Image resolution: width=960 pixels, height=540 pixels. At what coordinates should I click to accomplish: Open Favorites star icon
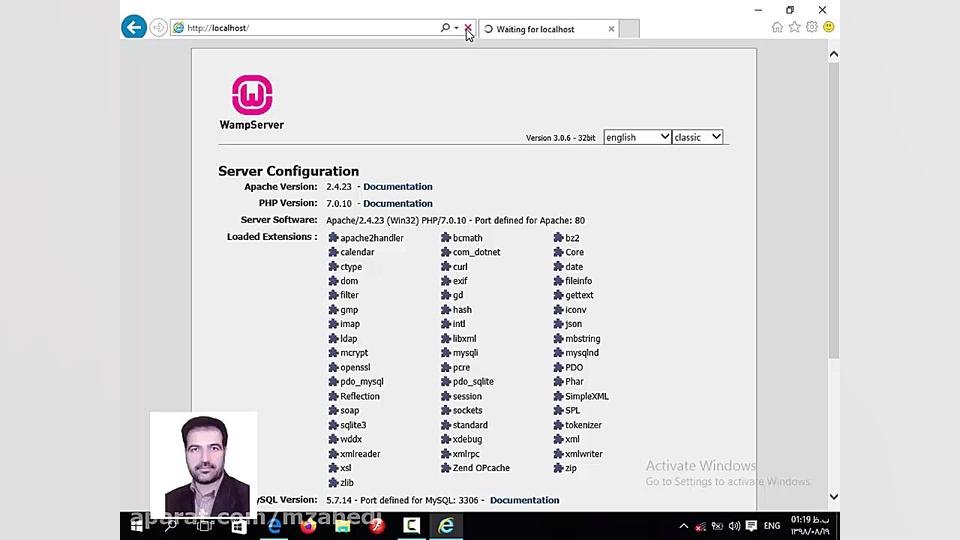(794, 27)
